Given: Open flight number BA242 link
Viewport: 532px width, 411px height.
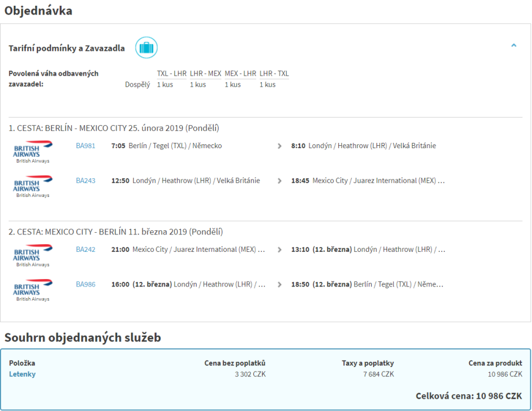Looking at the screenshot, I should tap(86, 249).
